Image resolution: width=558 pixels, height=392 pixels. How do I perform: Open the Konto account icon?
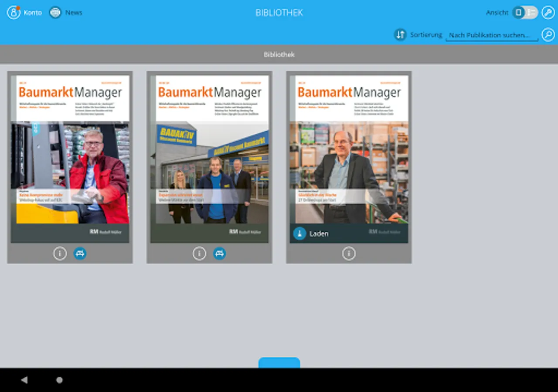(x=14, y=12)
